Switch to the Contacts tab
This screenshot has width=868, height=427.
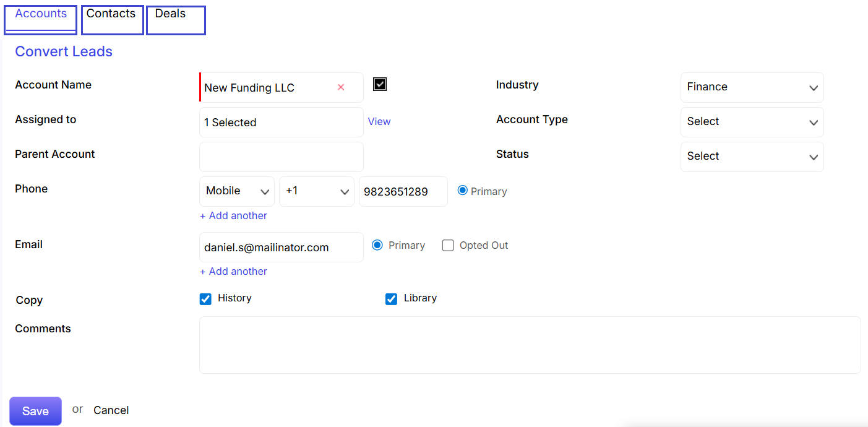click(113, 20)
